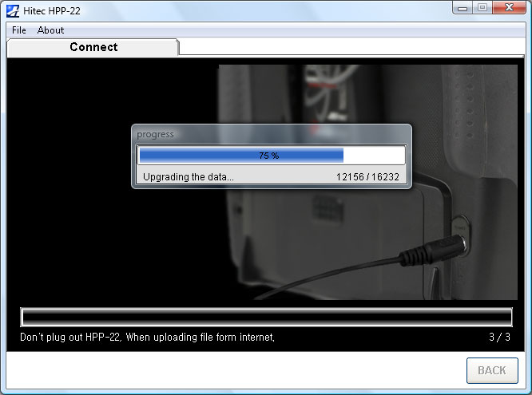Click the HPP-22 cable photo

(x=368, y=183)
